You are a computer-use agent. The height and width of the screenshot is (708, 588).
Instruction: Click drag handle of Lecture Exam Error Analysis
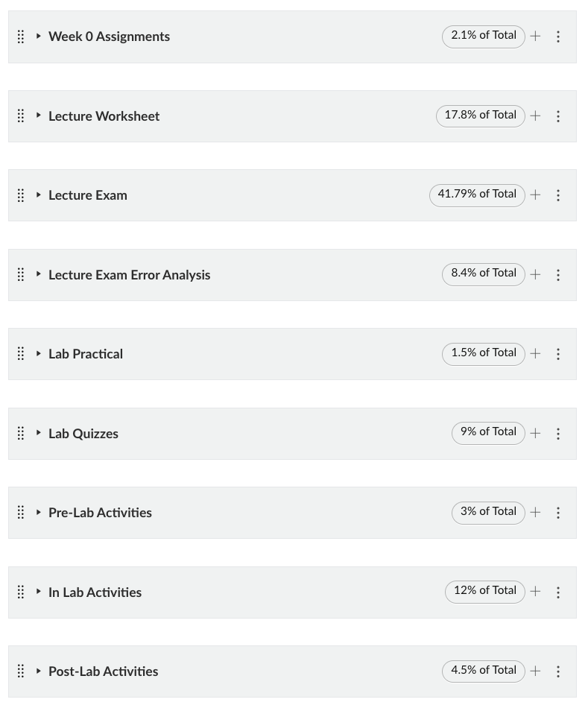click(21, 275)
